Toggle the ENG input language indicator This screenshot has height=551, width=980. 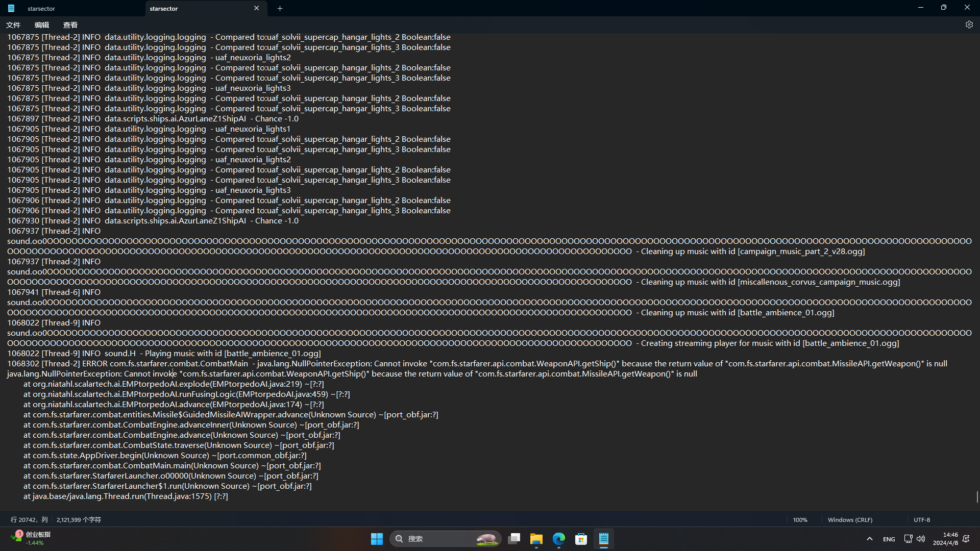coord(889,539)
